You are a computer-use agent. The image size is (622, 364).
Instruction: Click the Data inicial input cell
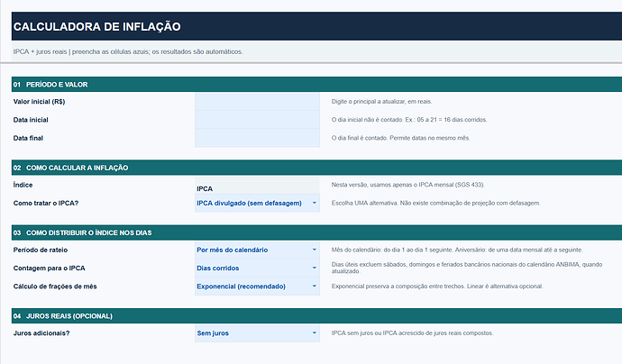coord(257,120)
